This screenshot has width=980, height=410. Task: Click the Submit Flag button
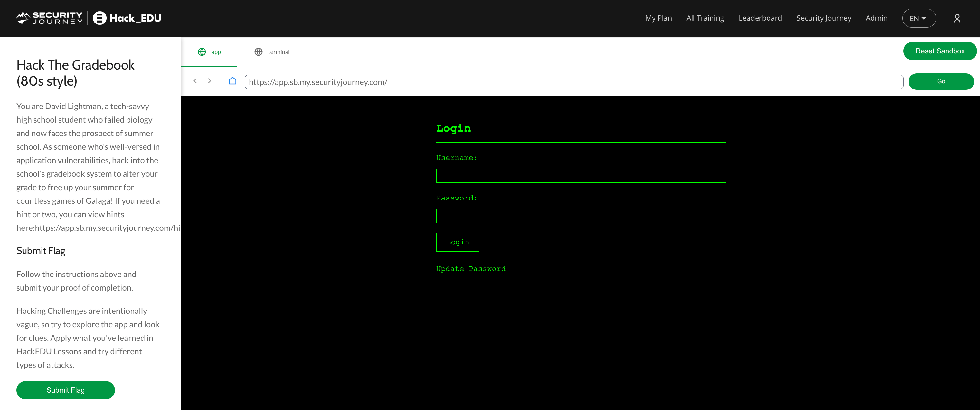pyautogui.click(x=65, y=390)
